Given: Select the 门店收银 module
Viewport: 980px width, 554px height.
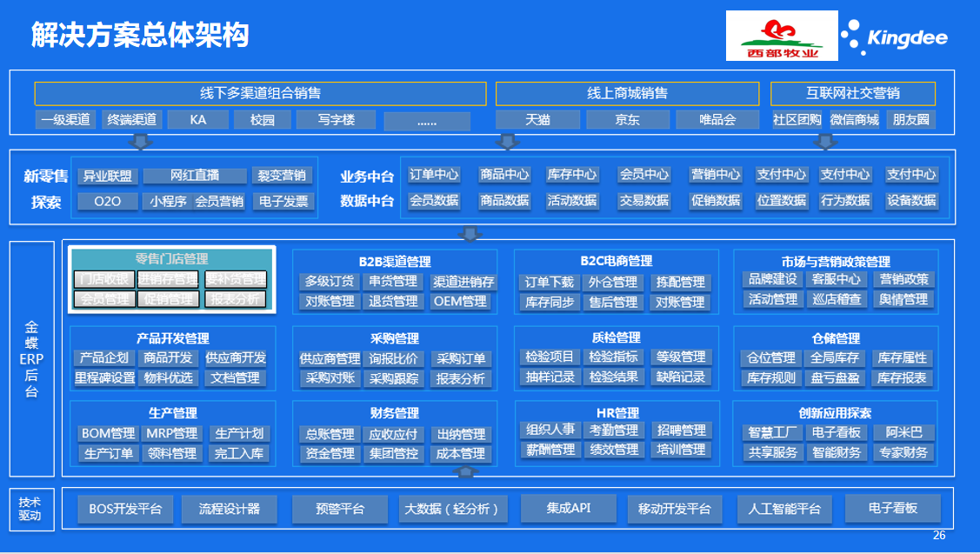Looking at the screenshot, I should pyautogui.click(x=103, y=280).
